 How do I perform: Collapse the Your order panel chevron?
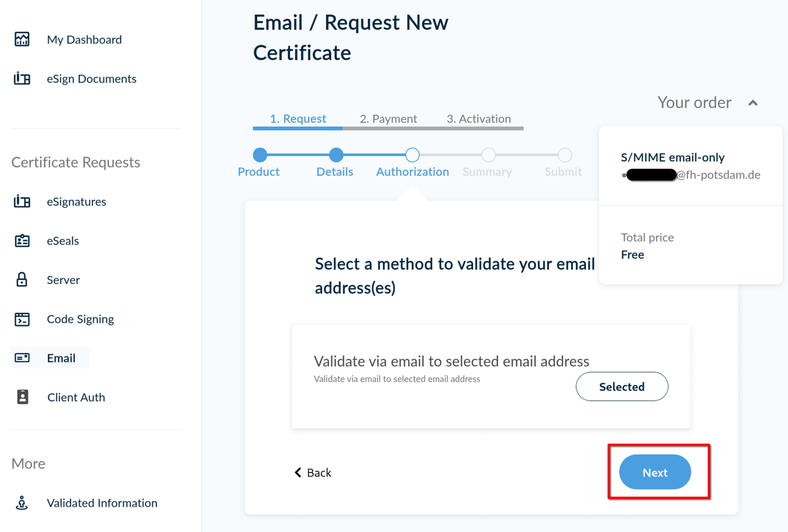753,103
